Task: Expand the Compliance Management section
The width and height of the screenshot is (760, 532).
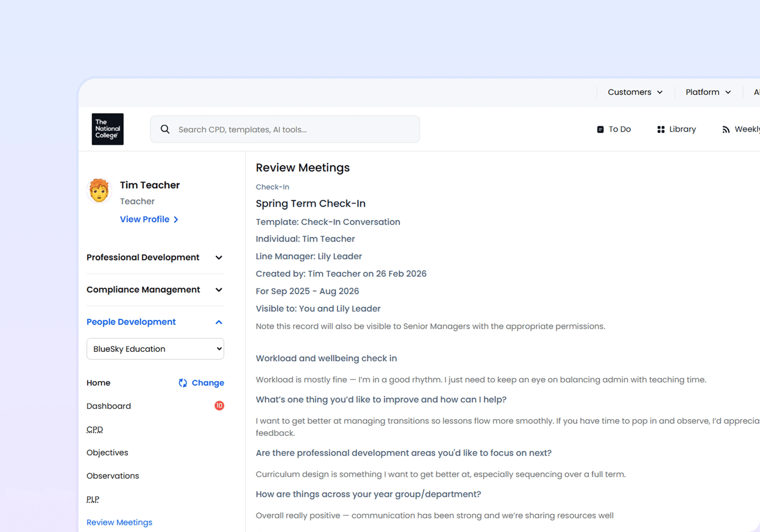Action: [218, 290]
